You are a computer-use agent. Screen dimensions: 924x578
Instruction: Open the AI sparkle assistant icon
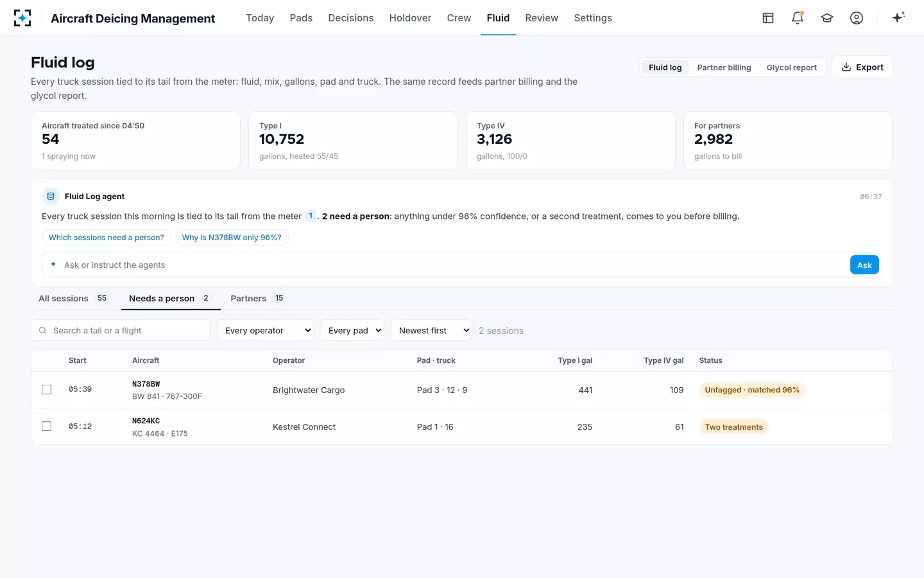[898, 17]
